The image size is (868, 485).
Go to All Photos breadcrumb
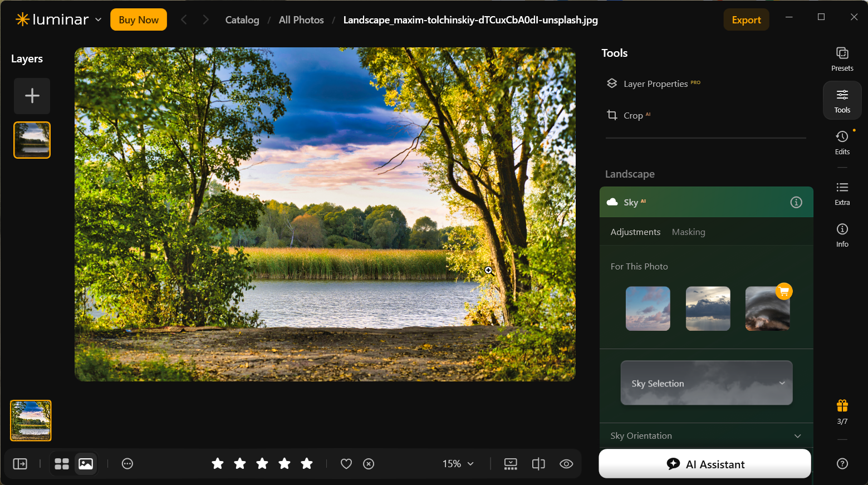[x=301, y=20]
